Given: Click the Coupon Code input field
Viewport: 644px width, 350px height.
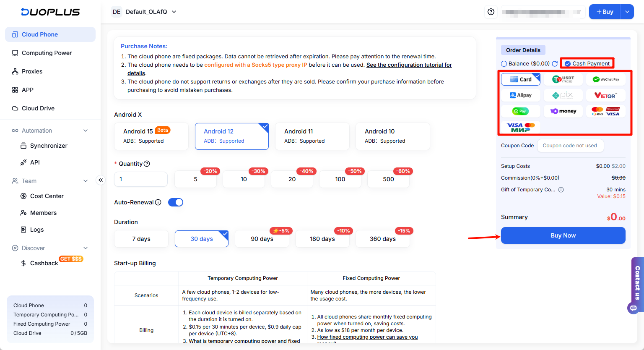Looking at the screenshot, I should pos(570,146).
